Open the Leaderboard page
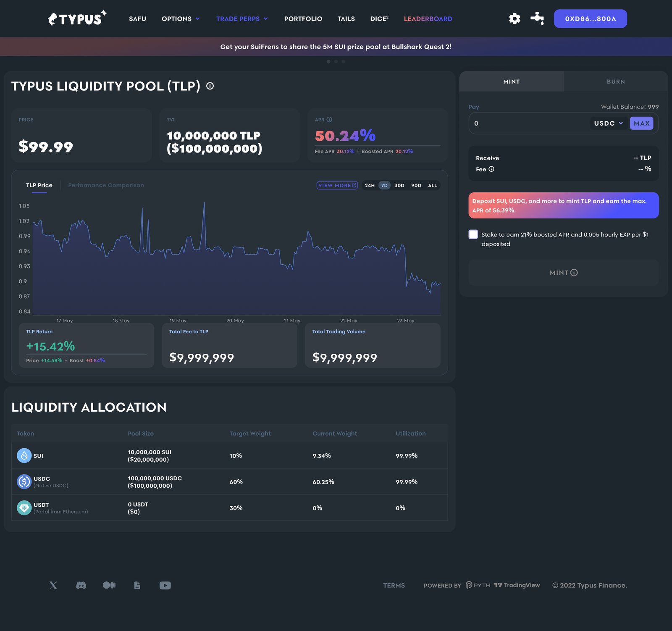 [x=428, y=19]
